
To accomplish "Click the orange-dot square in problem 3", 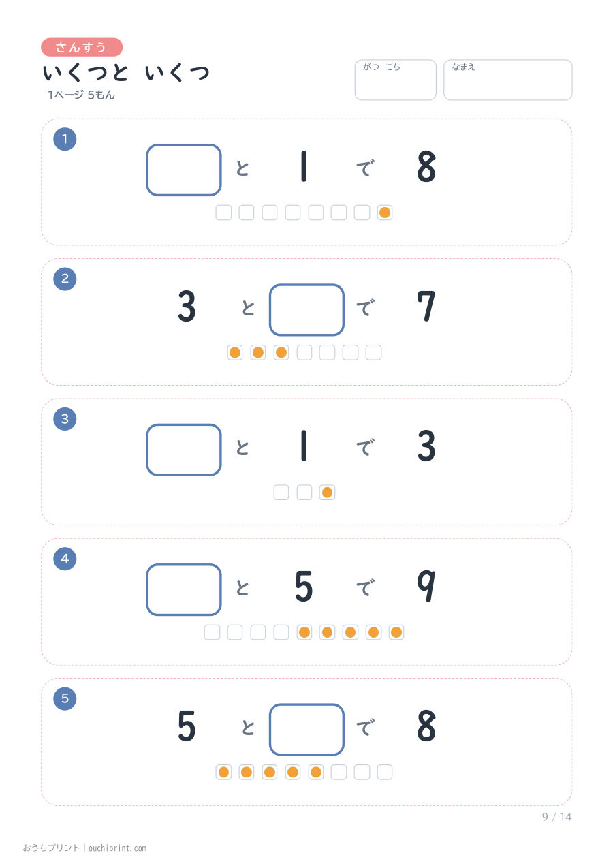I will click(x=327, y=493).
